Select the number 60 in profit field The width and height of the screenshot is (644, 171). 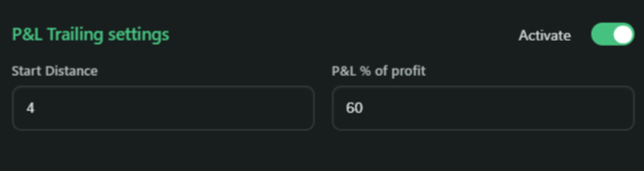(x=354, y=108)
